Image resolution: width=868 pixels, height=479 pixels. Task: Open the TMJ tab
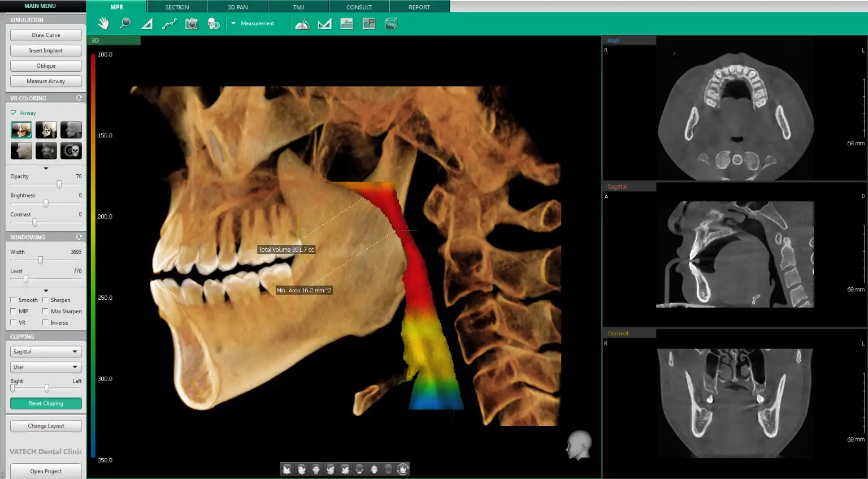pyautogui.click(x=298, y=7)
